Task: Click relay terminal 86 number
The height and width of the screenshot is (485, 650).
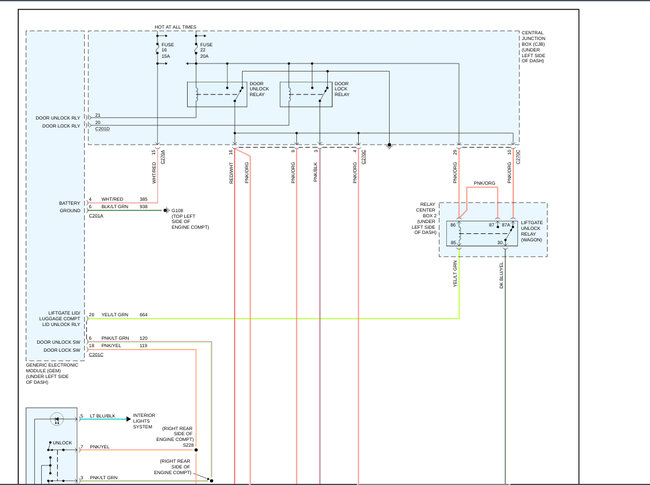Action: (453, 225)
